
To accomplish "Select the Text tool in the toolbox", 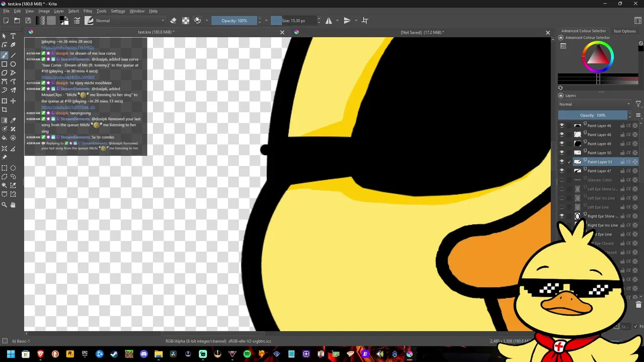I will click(13, 36).
